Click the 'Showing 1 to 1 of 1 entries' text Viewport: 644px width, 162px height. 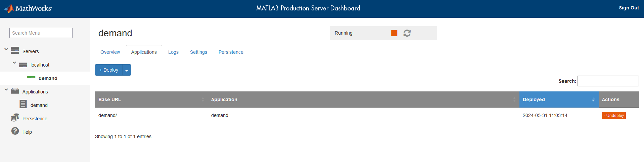pos(123,136)
